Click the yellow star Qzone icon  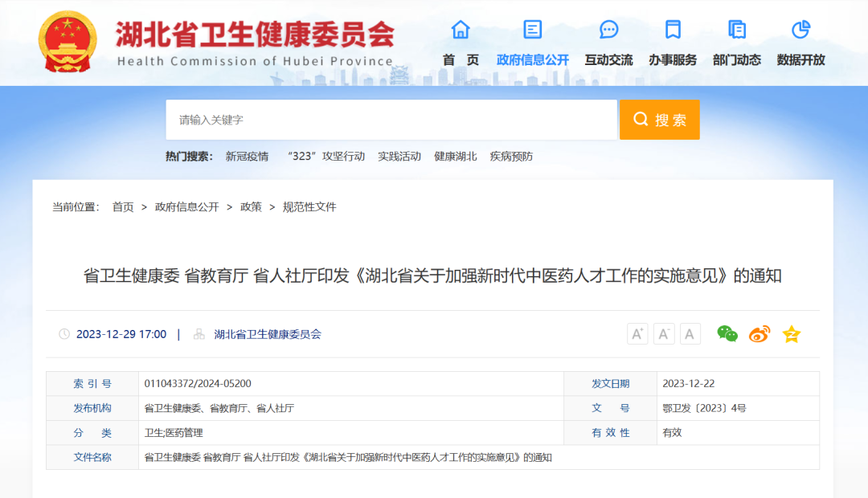tap(792, 333)
